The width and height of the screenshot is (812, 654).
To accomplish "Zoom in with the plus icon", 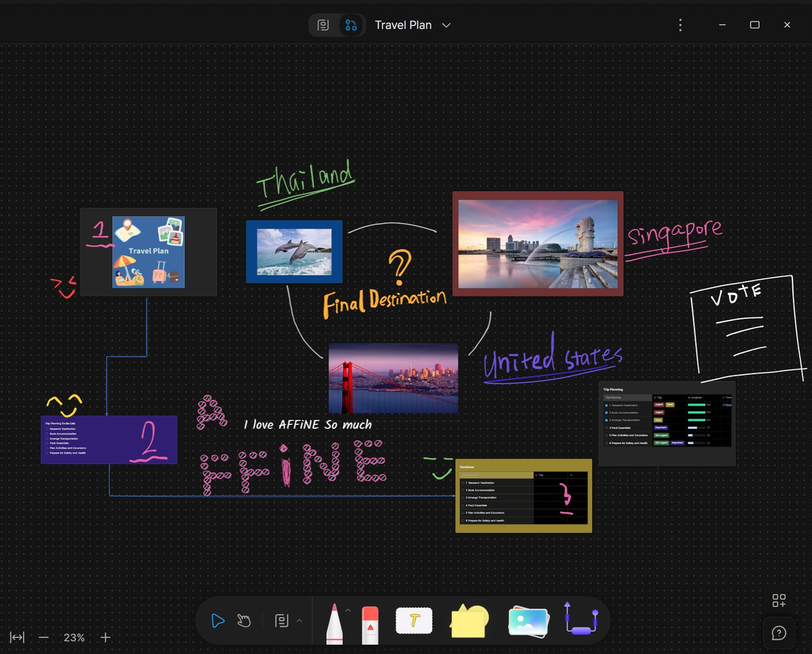I will (x=105, y=638).
